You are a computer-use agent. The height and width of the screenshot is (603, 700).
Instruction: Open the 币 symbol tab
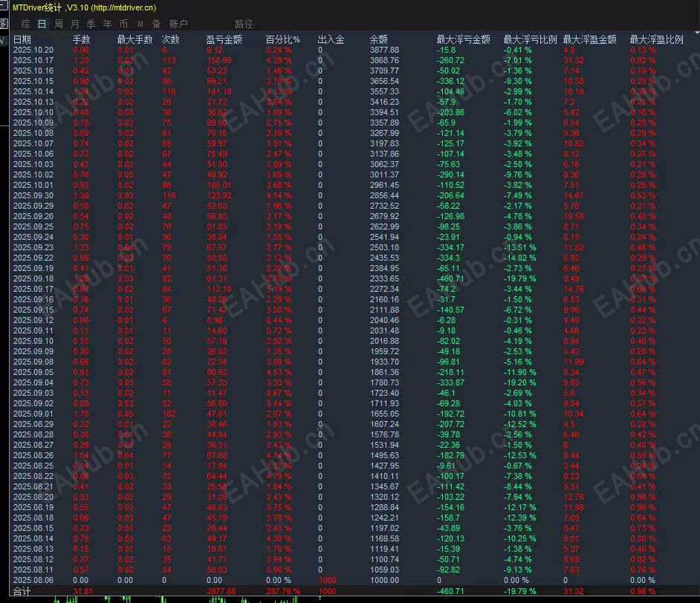coord(123,24)
